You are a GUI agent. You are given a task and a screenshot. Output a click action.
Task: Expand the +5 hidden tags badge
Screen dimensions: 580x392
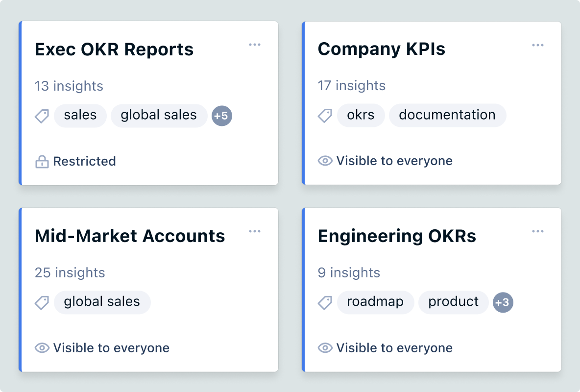[221, 116]
